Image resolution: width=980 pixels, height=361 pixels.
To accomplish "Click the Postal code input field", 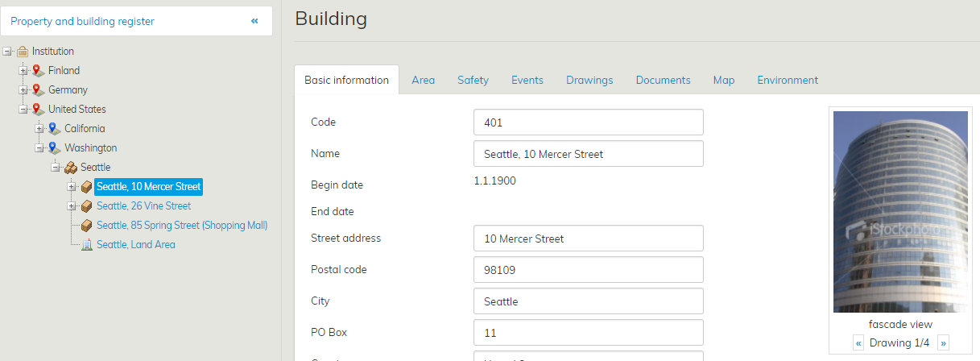I will click(x=588, y=270).
